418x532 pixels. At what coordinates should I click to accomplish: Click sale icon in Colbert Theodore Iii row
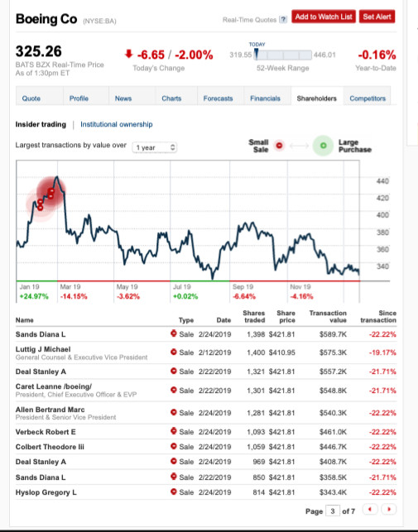[x=174, y=446]
